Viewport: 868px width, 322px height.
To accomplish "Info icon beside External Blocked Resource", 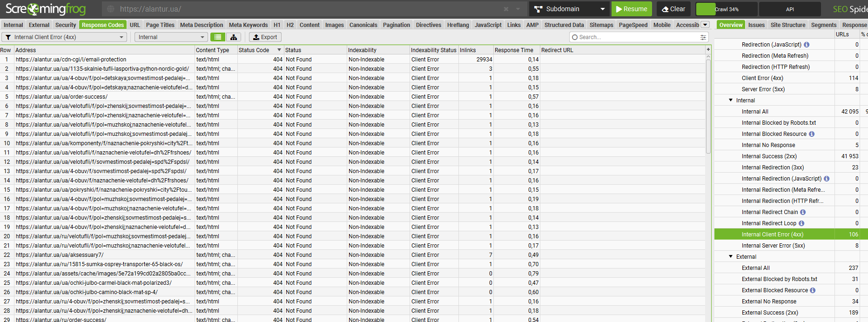I will 813,290.
